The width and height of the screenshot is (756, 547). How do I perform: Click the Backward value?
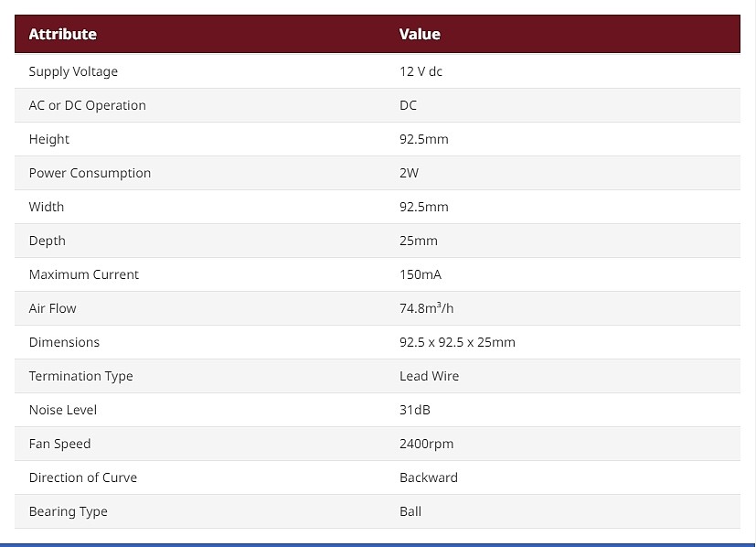tap(429, 477)
